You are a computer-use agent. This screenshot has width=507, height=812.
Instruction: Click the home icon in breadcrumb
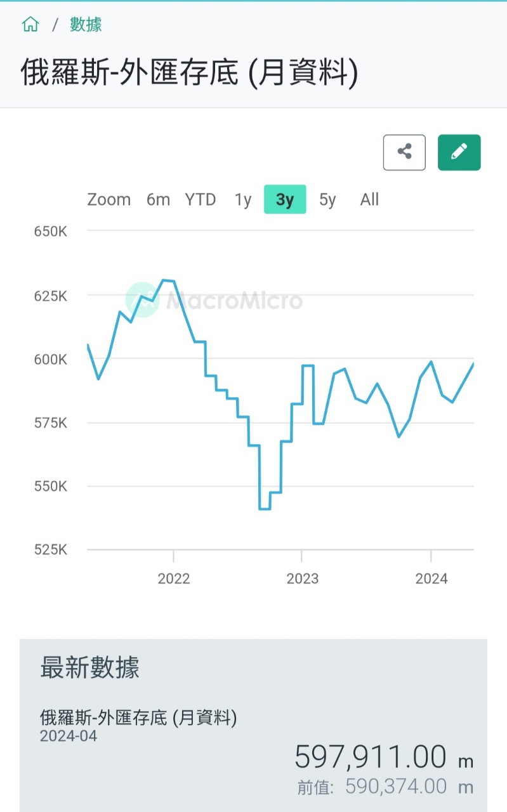(x=30, y=25)
